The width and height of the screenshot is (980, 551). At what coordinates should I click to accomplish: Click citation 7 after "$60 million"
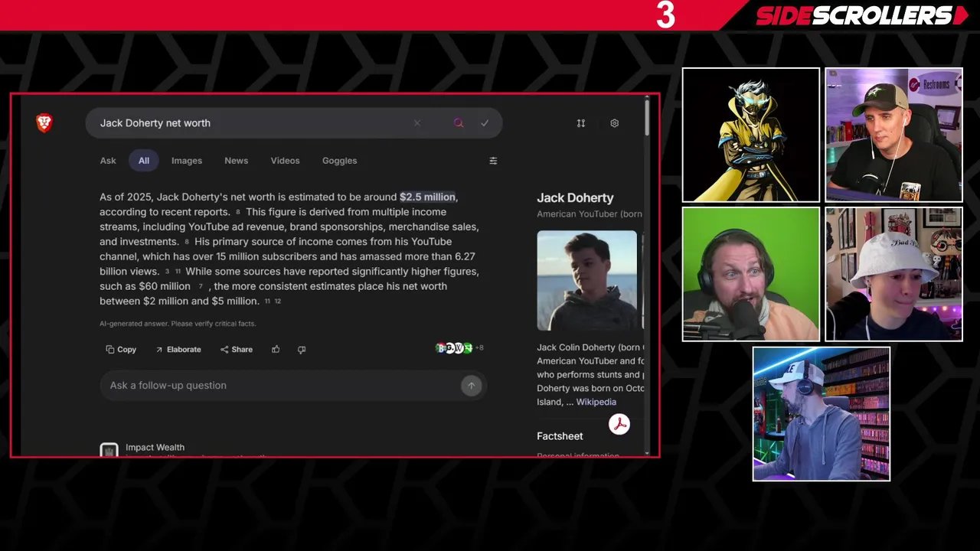pos(201,286)
